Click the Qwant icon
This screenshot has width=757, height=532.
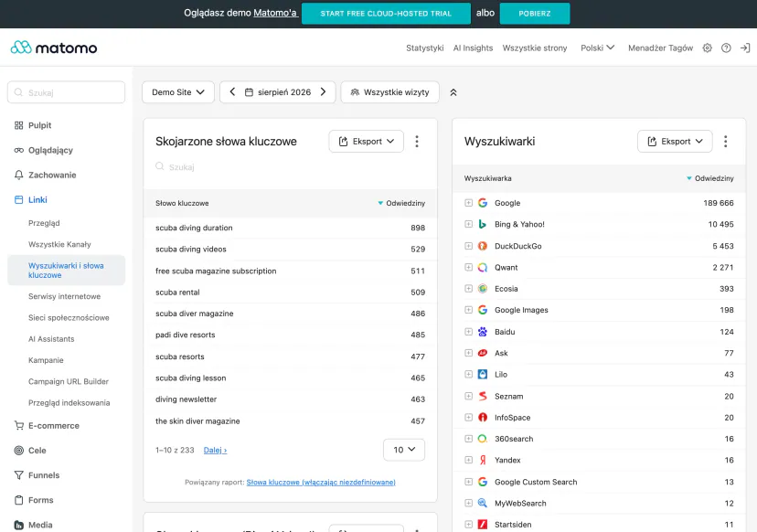483,267
